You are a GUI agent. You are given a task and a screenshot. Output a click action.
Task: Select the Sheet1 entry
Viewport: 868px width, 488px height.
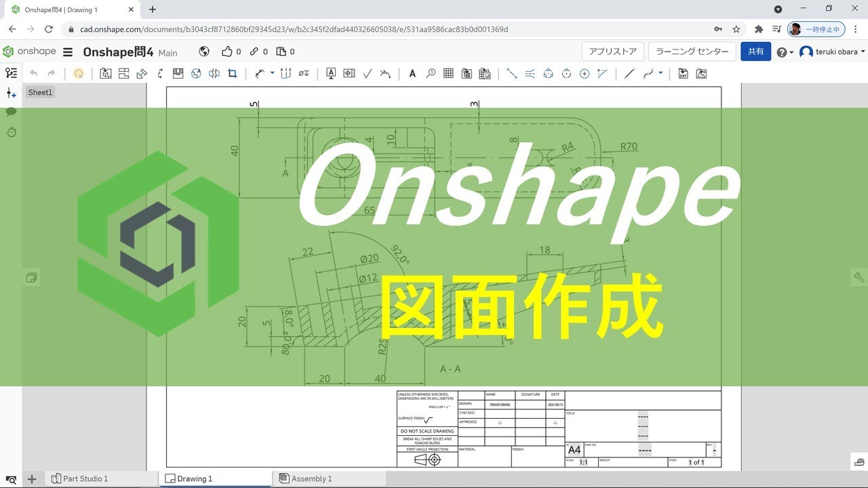(40, 92)
